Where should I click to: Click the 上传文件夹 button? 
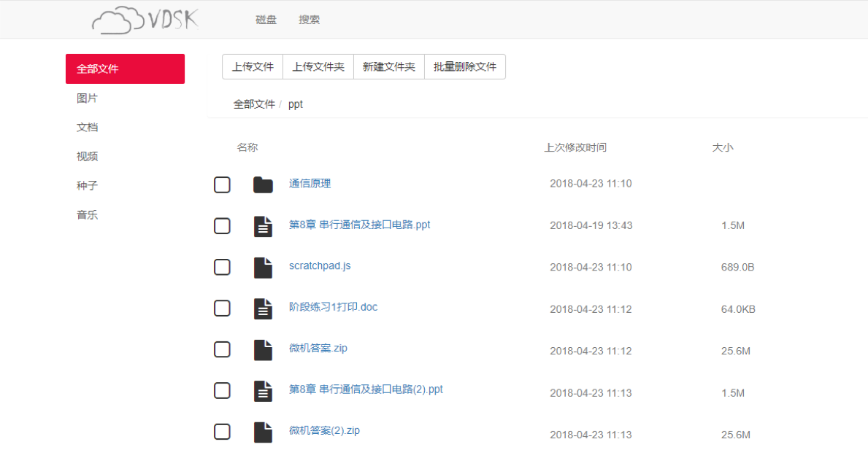318,67
